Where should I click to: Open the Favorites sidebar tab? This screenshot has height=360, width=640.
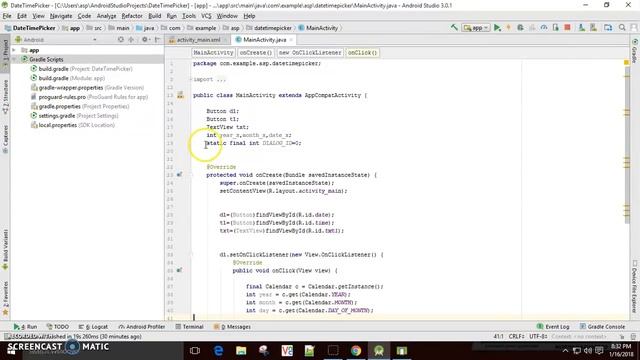[x=5, y=298]
